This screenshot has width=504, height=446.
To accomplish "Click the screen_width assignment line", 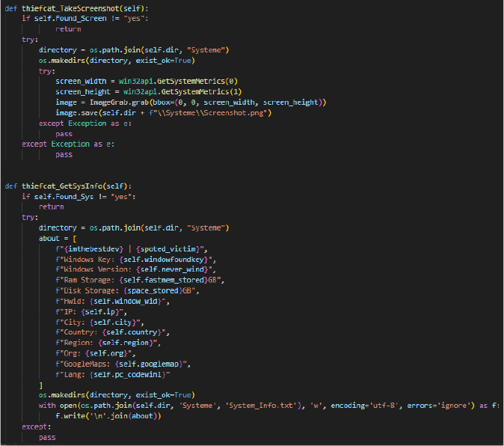I will (x=147, y=81).
